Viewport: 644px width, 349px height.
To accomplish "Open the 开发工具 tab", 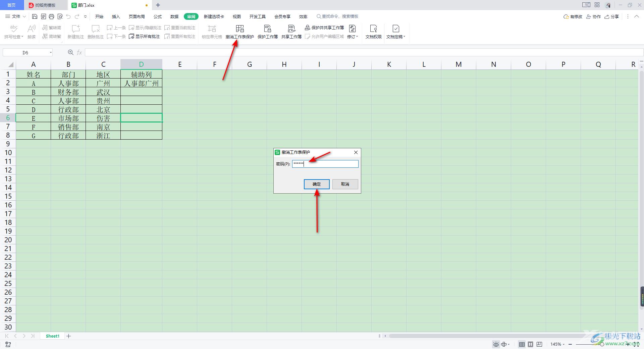I will coord(258,16).
